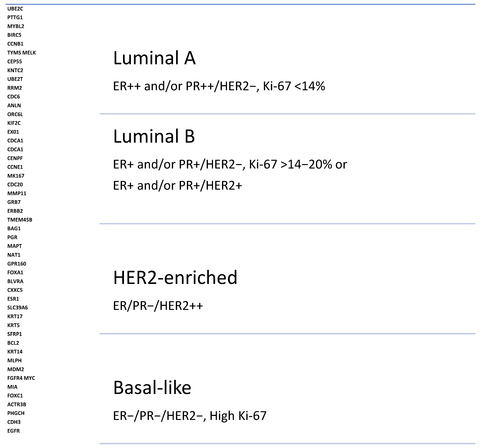Viewport: 482px width, 448px height.
Task: Click the TMEM45B gene entry
Action: click(x=20, y=220)
